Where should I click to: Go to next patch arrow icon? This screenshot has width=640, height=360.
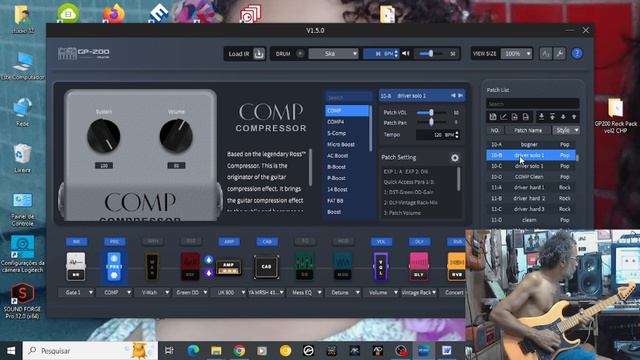[460, 96]
